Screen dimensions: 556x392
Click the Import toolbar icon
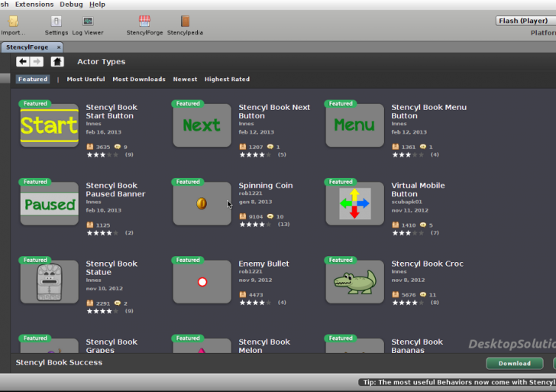(x=12, y=21)
